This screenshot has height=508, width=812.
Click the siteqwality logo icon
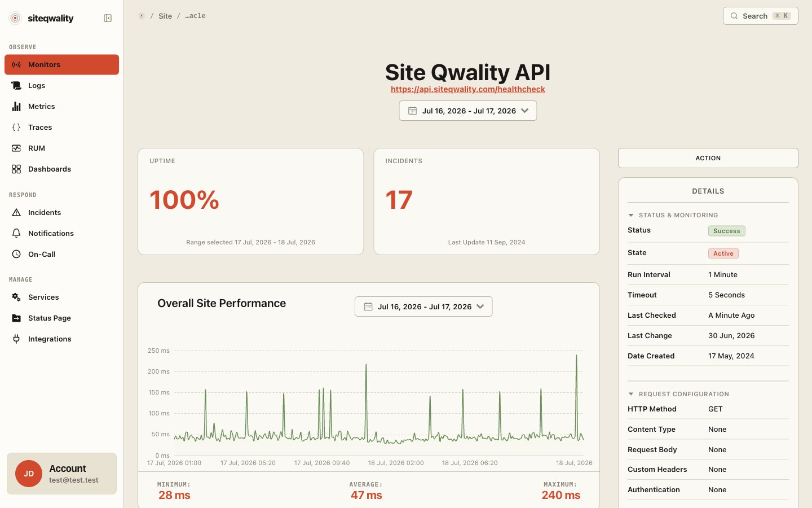click(x=16, y=18)
